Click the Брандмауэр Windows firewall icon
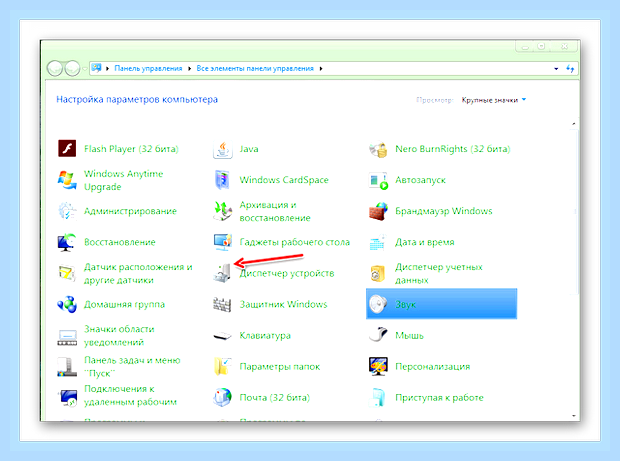The image size is (620, 461). (378, 211)
